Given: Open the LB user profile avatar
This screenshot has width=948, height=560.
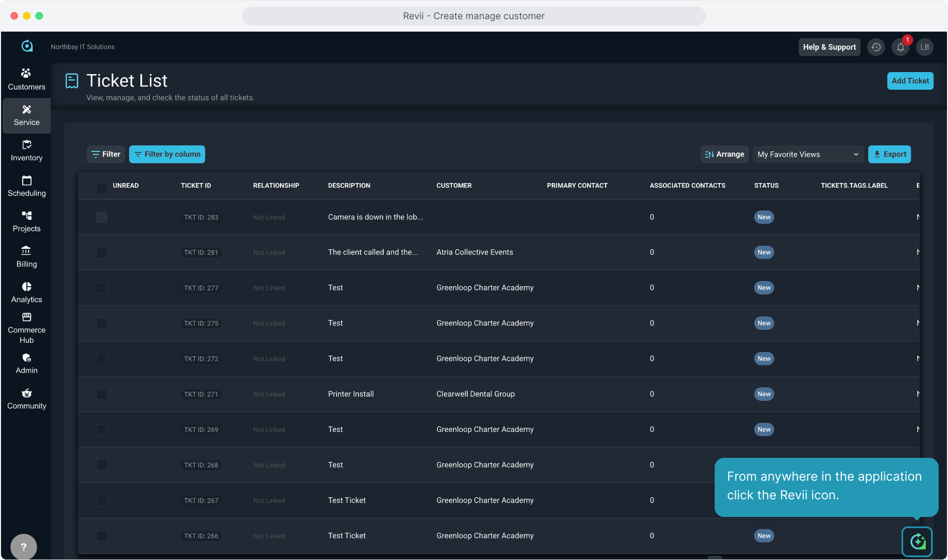Looking at the screenshot, I should [925, 47].
